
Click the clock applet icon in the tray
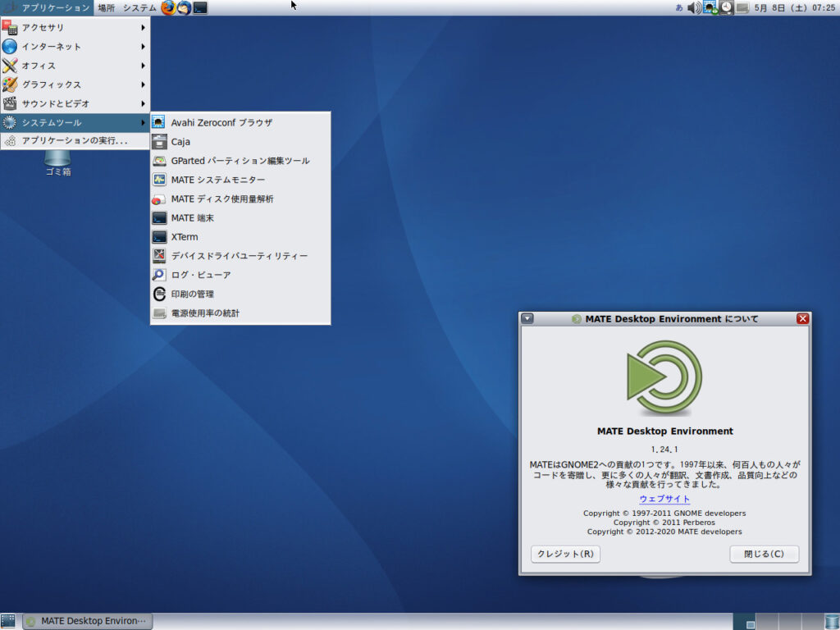coord(725,7)
